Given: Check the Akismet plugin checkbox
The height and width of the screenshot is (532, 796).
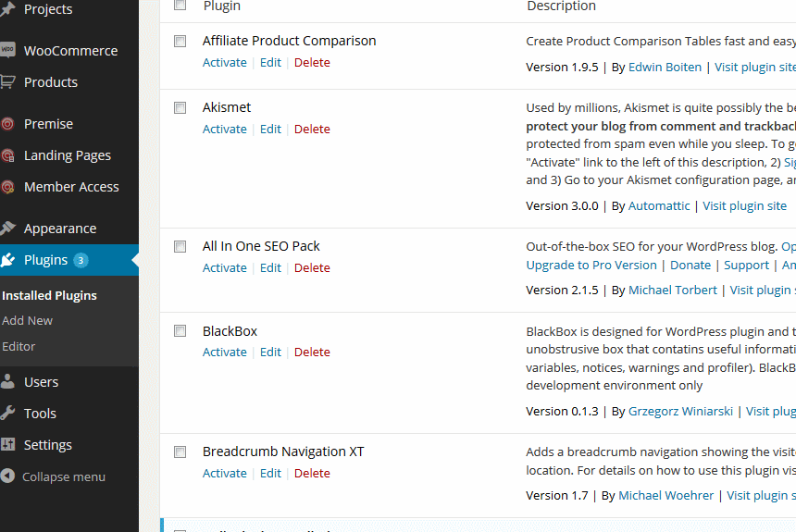Looking at the screenshot, I should point(180,107).
